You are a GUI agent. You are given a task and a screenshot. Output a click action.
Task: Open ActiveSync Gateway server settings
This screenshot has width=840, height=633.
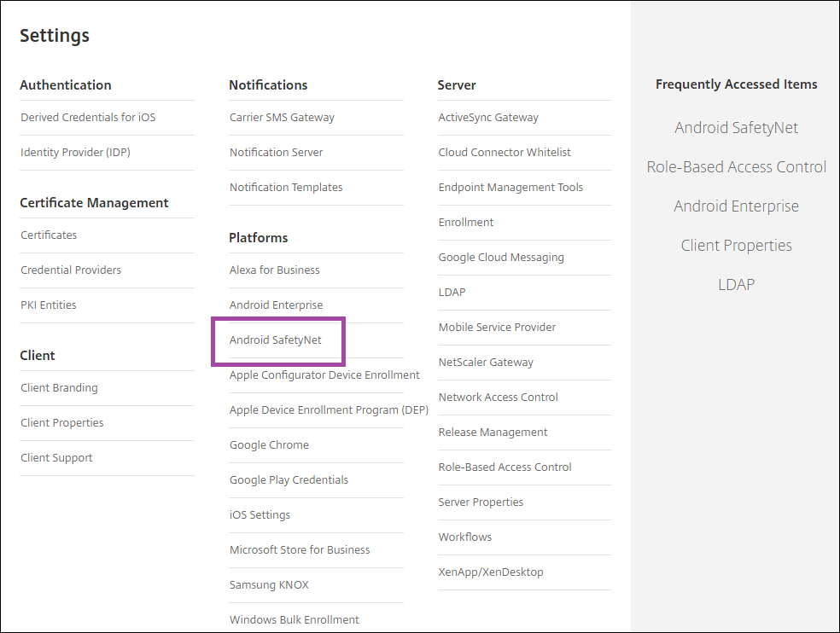tap(488, 118)
